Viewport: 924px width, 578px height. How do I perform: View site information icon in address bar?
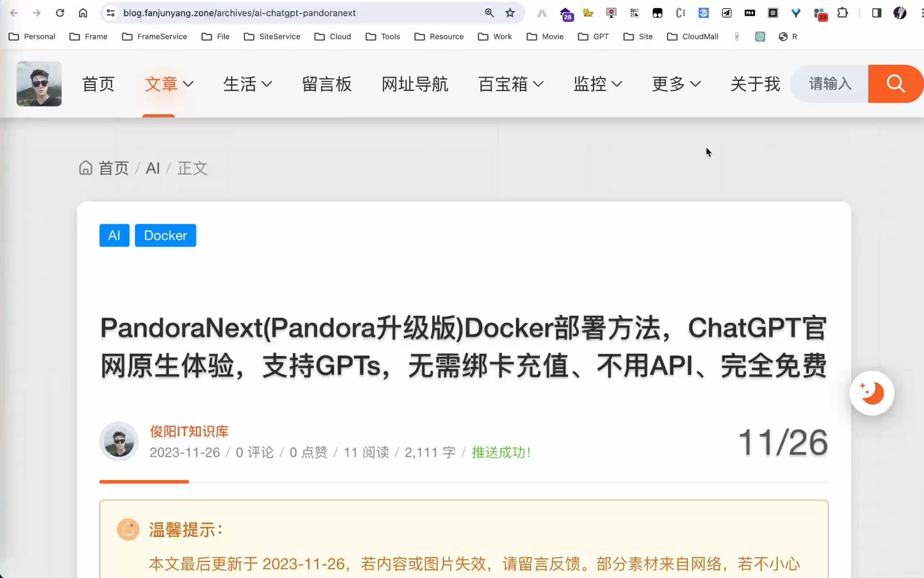click(111, 13)
